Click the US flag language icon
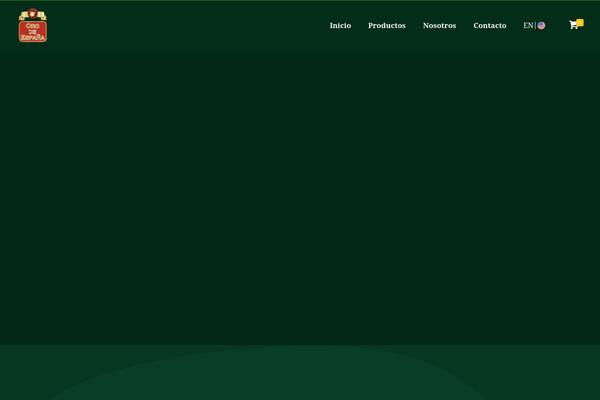 click(x=541, y=26)
